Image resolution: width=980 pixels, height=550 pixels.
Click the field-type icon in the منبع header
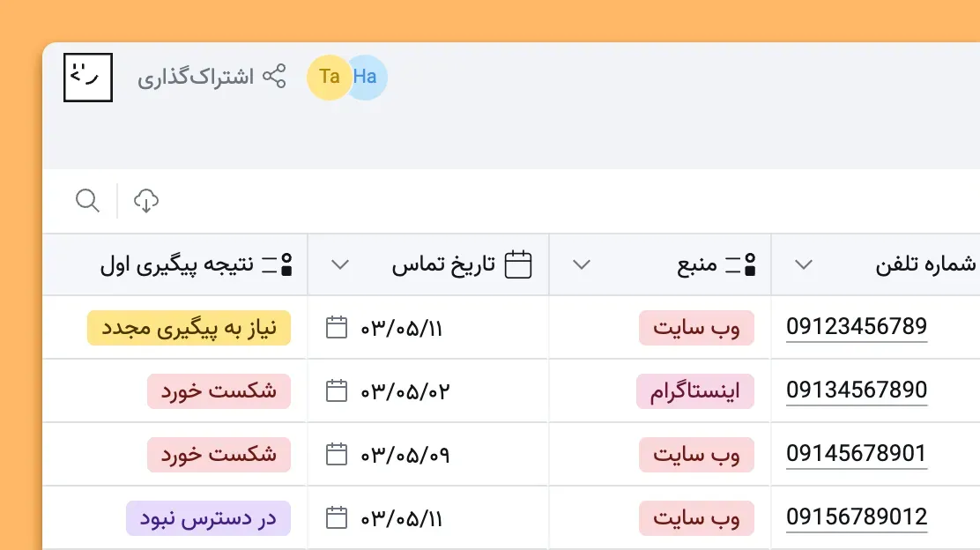click(x=746, y=263)
